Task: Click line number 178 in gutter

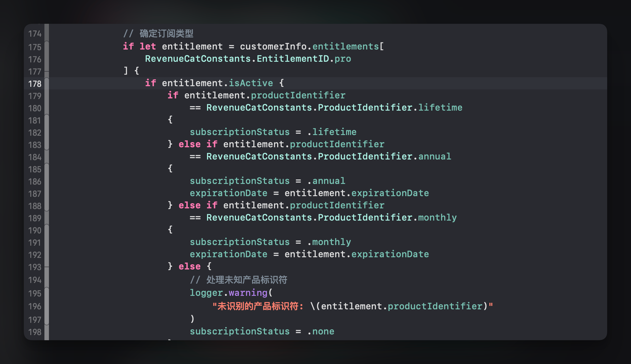Action: click(x=35, y=84)
